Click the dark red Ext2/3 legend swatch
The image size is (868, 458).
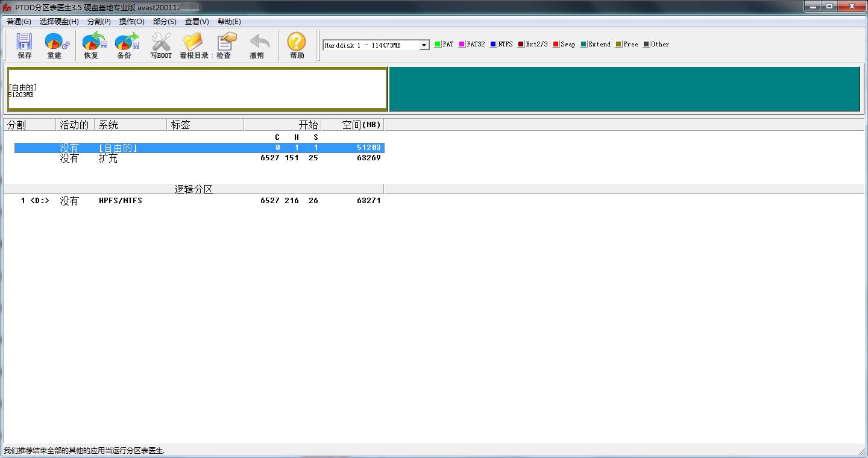(521, 44)
